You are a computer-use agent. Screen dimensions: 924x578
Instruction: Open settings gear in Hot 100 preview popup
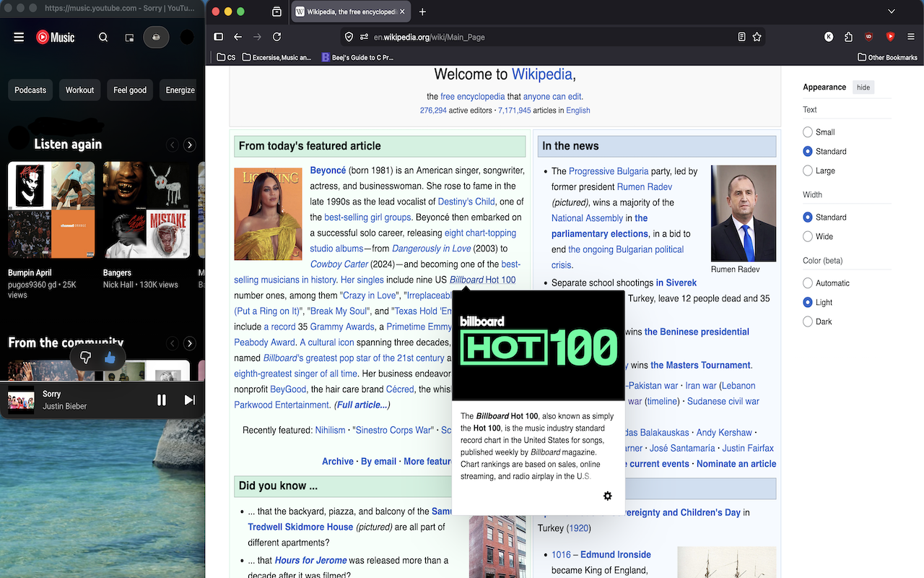[x=608, y=496]
